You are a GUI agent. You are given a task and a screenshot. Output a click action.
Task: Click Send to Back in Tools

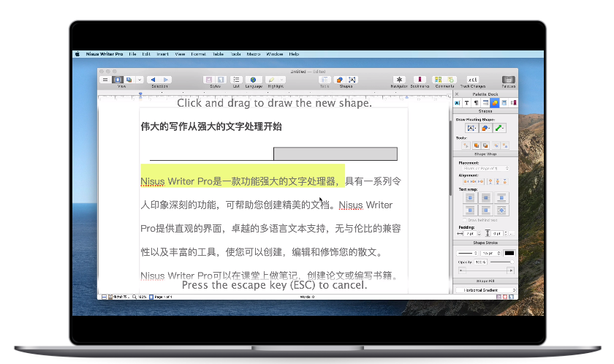(485, 145)
